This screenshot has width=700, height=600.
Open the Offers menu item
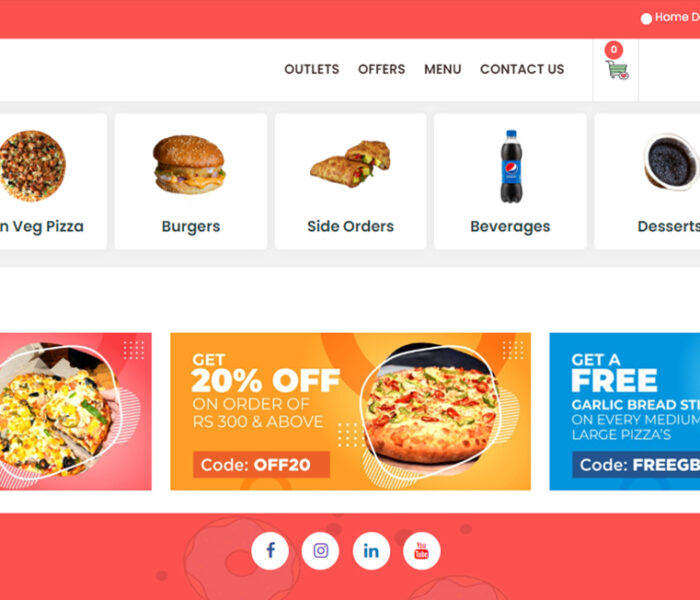(x=381, y=69)
